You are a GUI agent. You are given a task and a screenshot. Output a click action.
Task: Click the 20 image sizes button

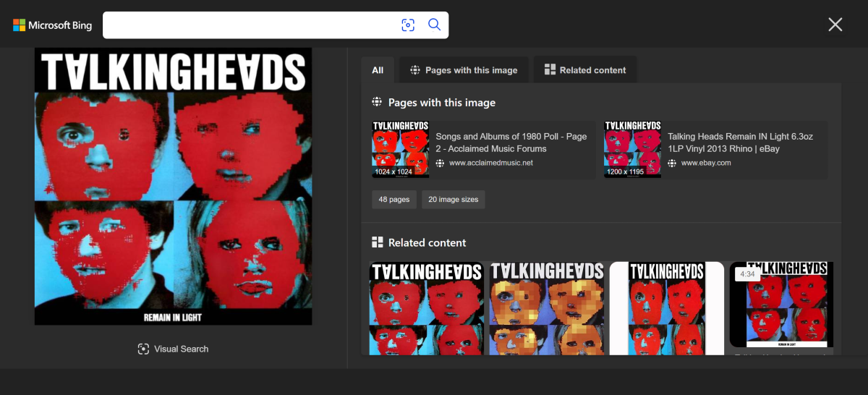pyautogui.click(x=454, y=199)
